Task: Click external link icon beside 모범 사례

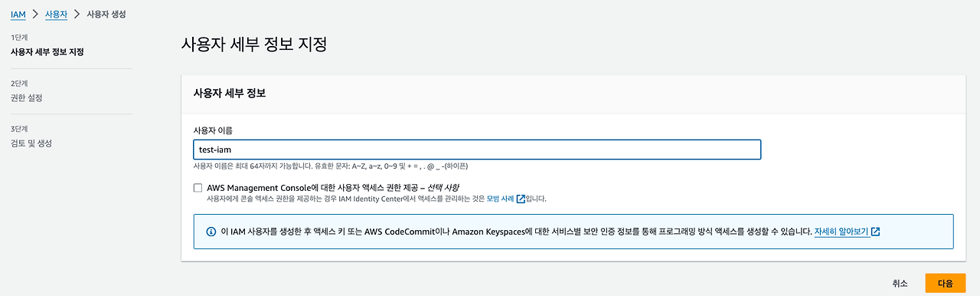Action: pyautogui.click(x=521, y=199)
